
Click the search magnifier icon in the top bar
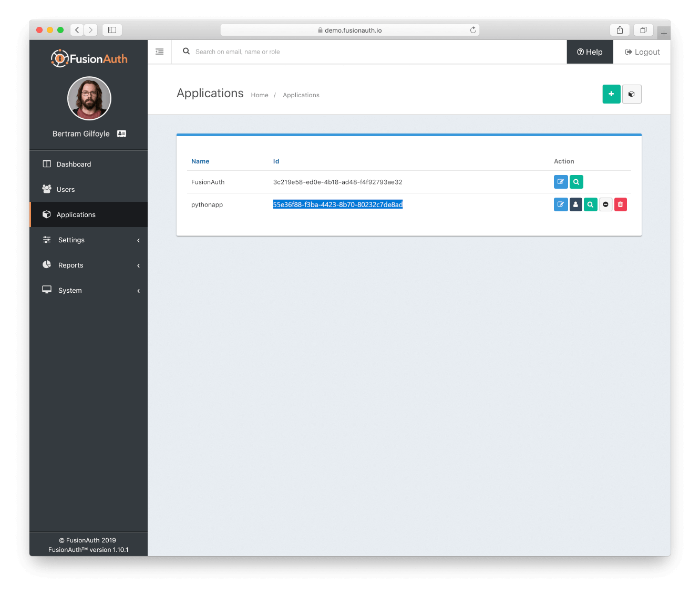coord(186,51)
